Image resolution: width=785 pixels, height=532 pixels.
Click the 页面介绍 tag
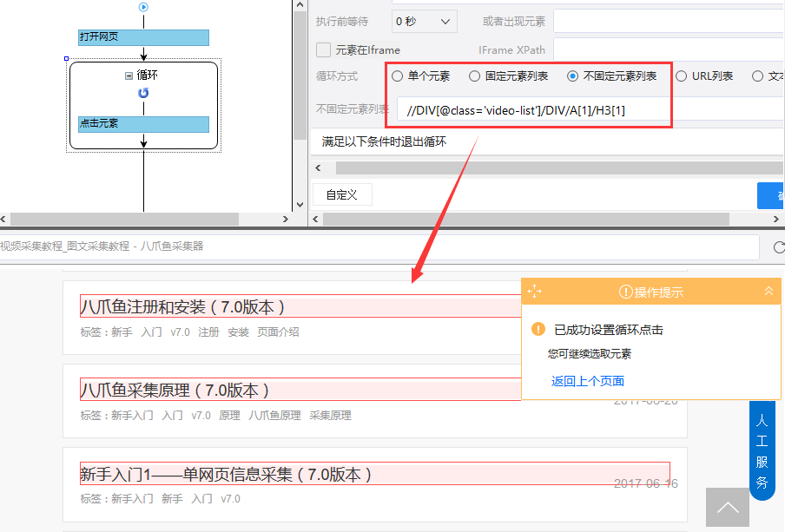[x=278, y=332]
